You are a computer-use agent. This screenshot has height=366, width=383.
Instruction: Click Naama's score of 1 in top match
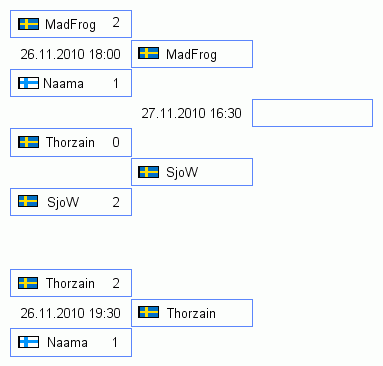pos(116,83)
